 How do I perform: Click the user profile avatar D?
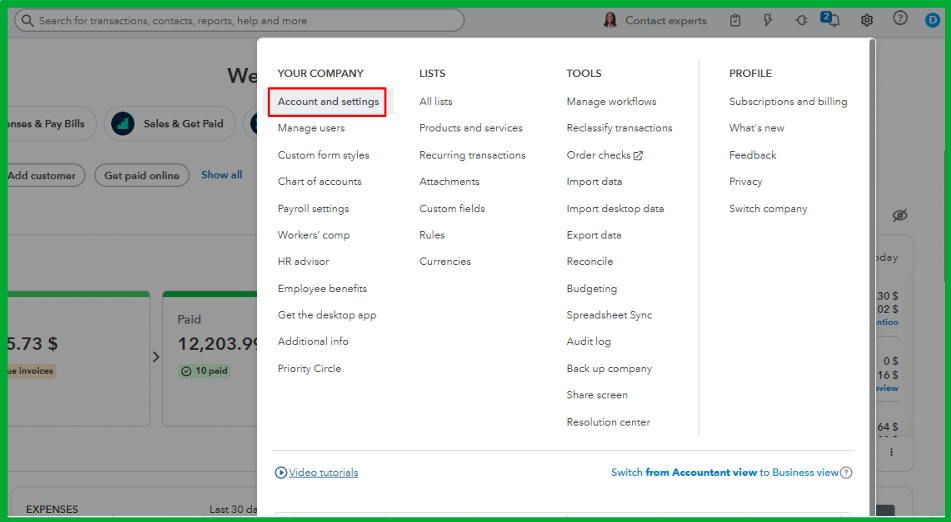pos(932,20)
